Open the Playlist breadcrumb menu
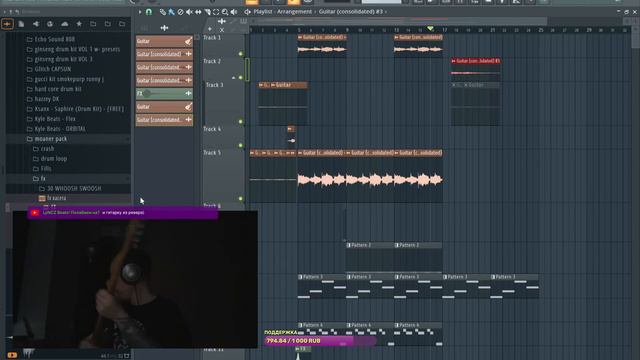This screenshot has width=640, height=360. 263,12
